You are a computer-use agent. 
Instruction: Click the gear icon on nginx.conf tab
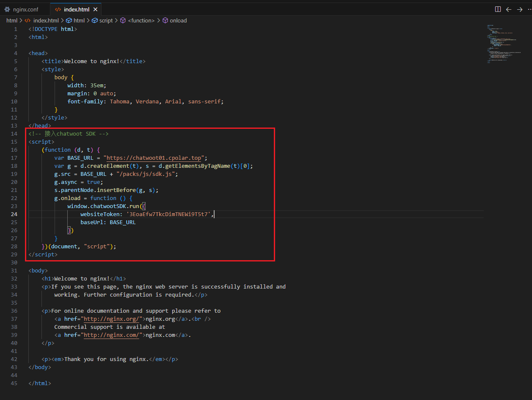coord(7,9)
